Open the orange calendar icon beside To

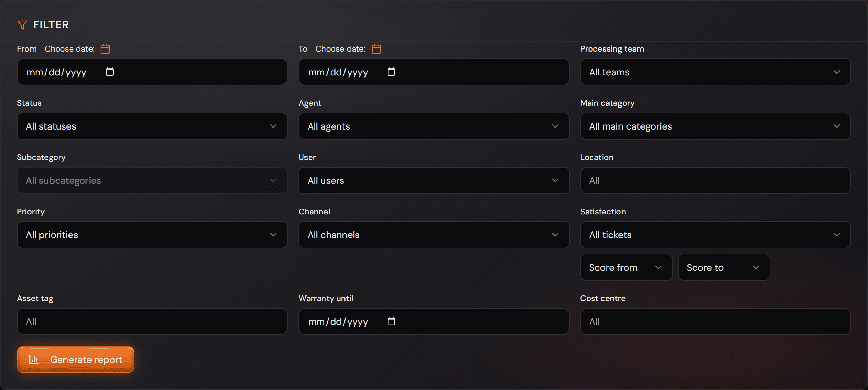(376, 49)
